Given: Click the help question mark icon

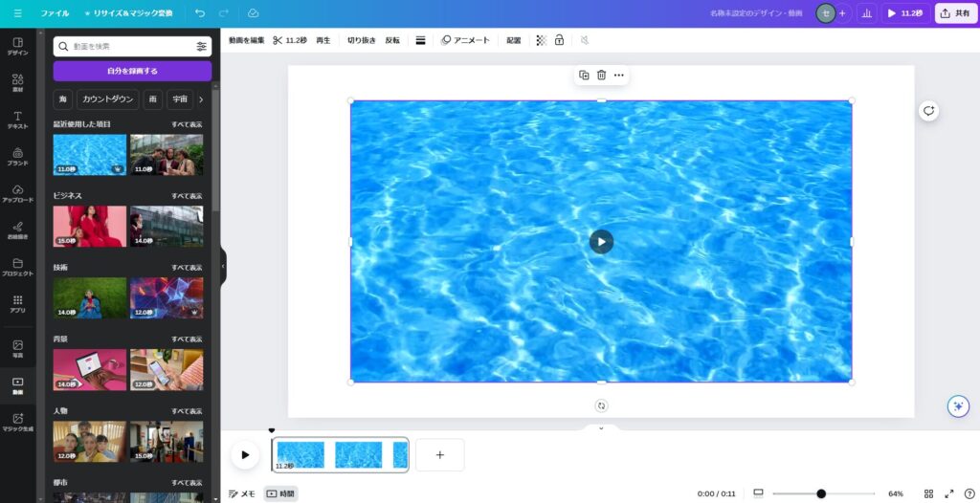Looking at the screenshot, I should [969, 493].
